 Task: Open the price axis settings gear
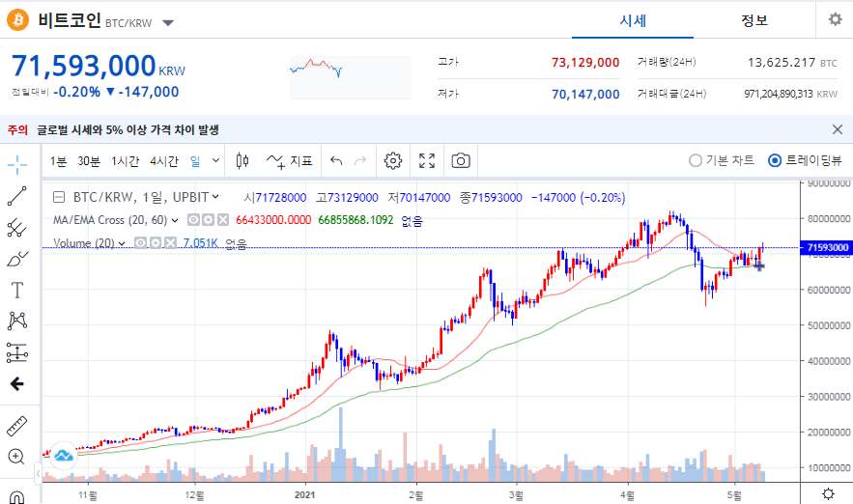pos(828,493)
